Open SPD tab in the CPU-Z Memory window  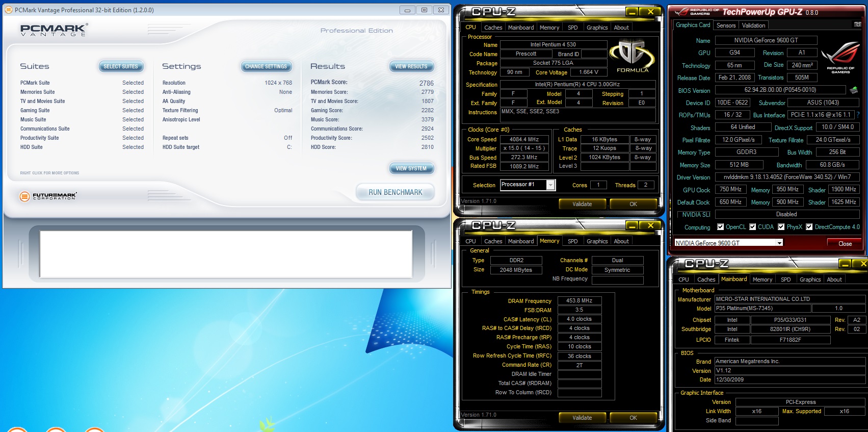coord(573,241)
